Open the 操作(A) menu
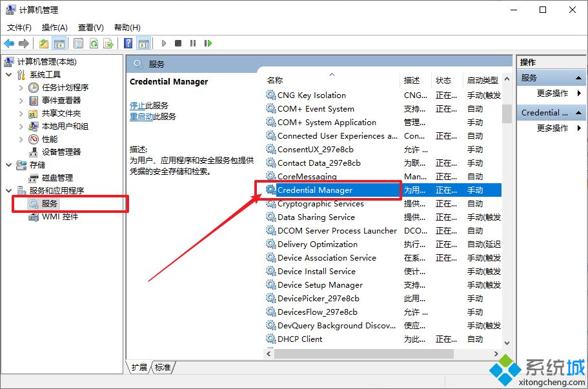Image resolution: width=588 pixels, height=389 pixels. pos(55,27)
